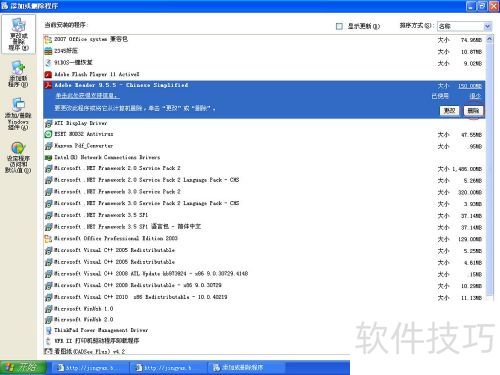The width and height of the screenshot is (500, 375).
Task: Click the program list scrollbar up arrow
Action: [489, 39]
